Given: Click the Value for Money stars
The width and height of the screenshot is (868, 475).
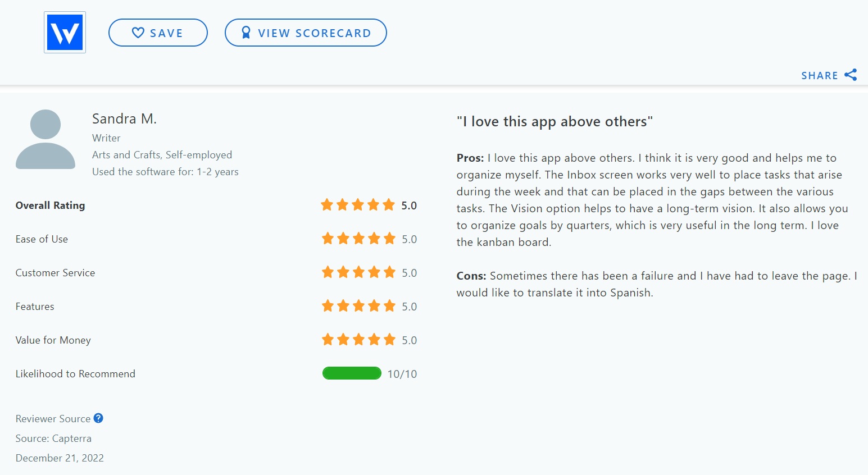Looking at the screenshot, I should click(358, 340).
